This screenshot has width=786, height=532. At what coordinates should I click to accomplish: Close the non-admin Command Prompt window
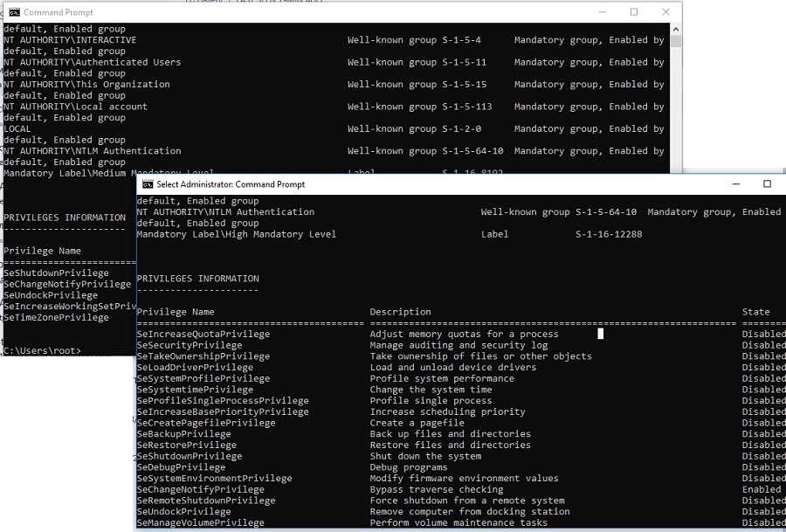click(x=666, y=12)
